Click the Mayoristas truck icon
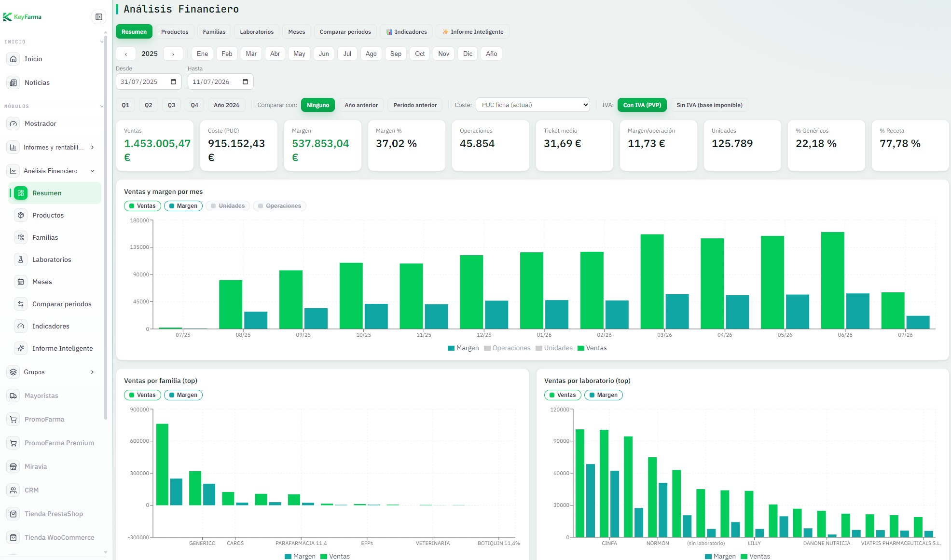Screen dimensions: 951x560 click(x=14, y=396)
